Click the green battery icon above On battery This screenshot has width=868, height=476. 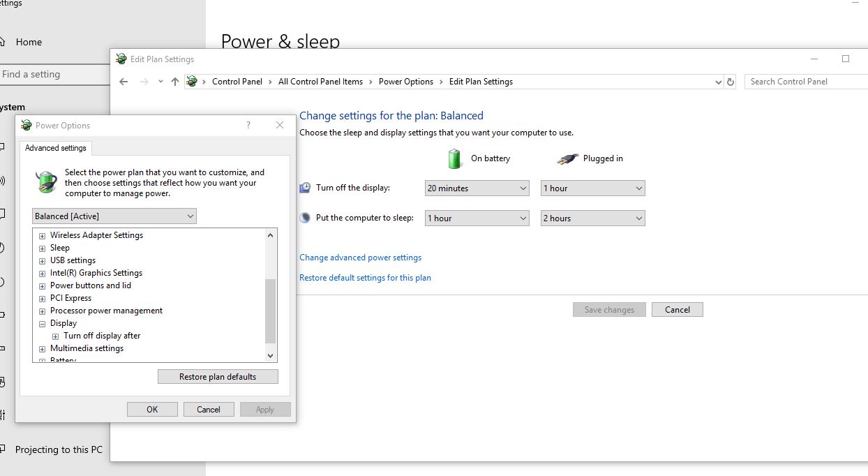point(454,158)
